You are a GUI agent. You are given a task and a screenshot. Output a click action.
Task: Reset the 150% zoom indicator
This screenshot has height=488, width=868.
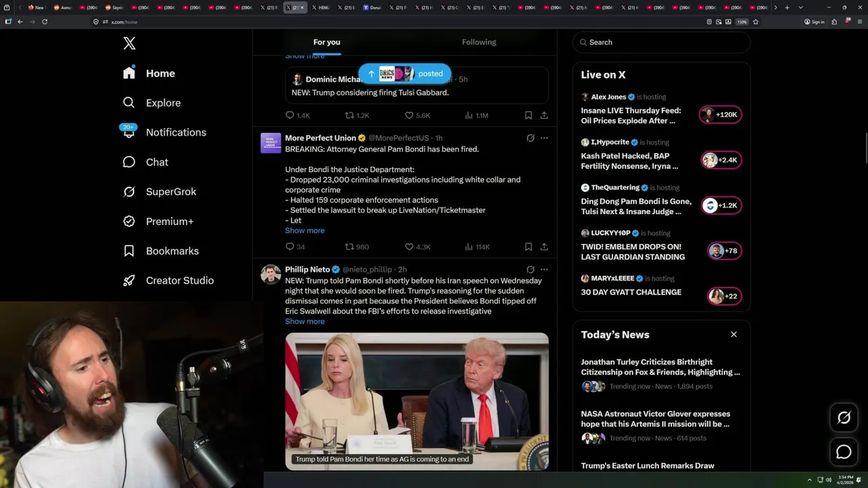pyautogui.click(x=742, y=22)
